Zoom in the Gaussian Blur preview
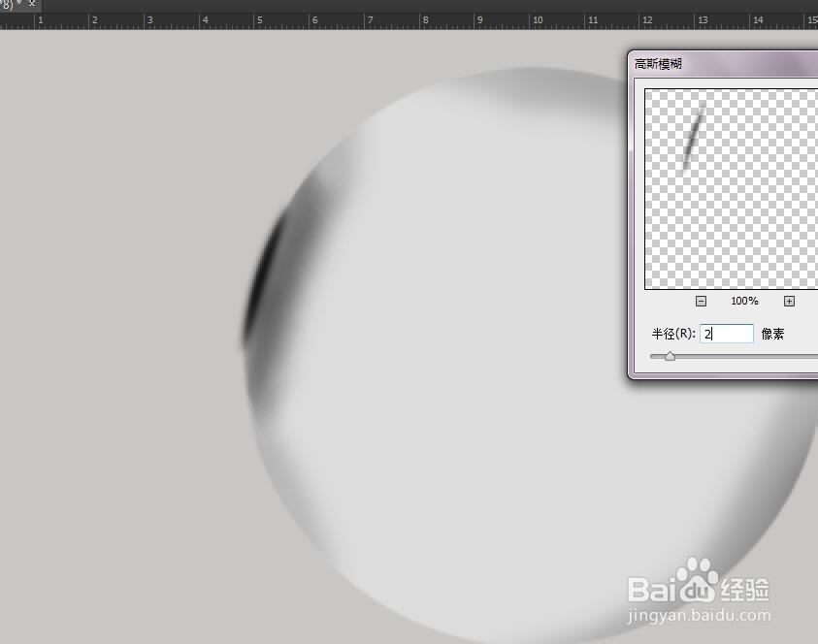Screen dimensions: 818x644 pyautogui.click(x=789, y=301)
